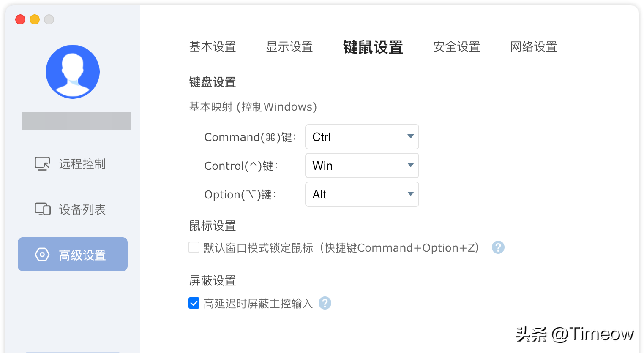The height and width of the screenshot is (353, 644).
Task: Click the remote control screen icon
Action: click(42, 164)
